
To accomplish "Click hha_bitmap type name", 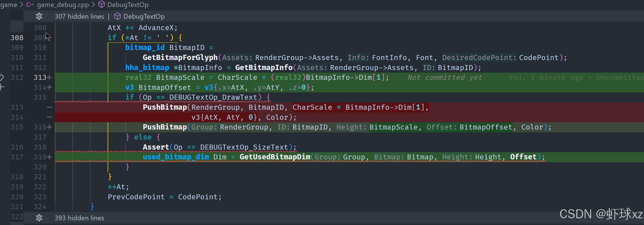I will tap(147, 68).
